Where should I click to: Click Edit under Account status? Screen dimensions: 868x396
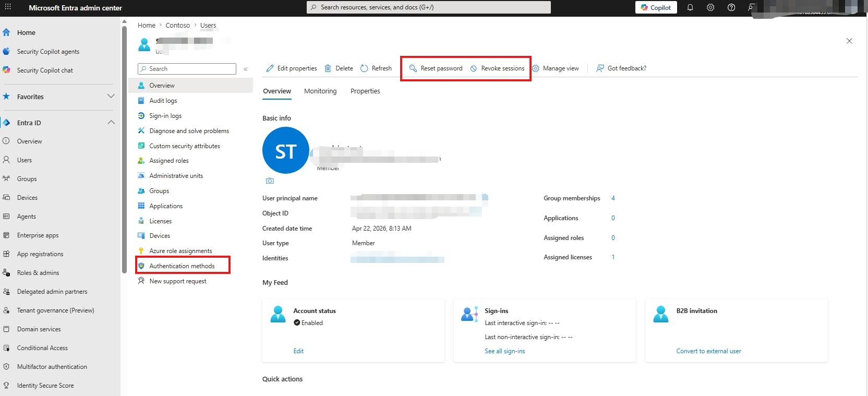click(298, 351)
